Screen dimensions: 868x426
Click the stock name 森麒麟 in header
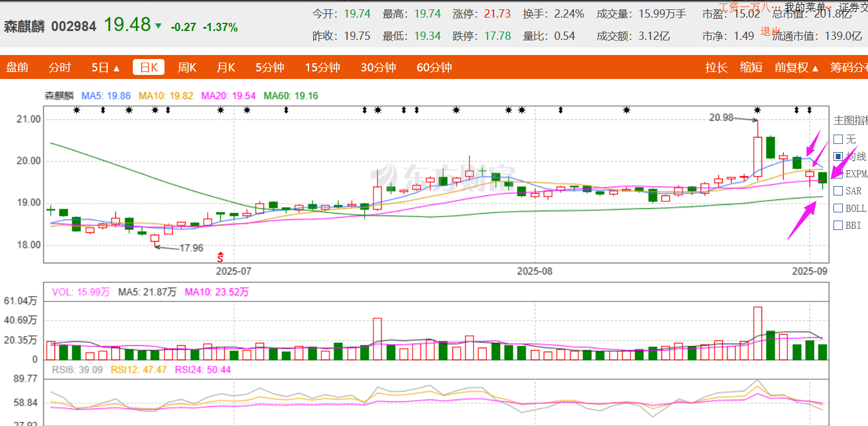[x=25, y=26]
